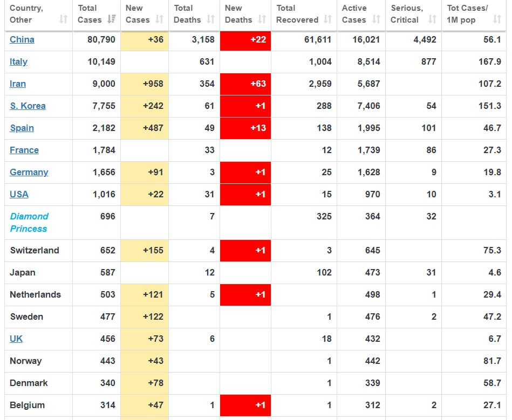Open the Diamond Princess link
This screenshot has width=512, height=420.
coord(29,222)
